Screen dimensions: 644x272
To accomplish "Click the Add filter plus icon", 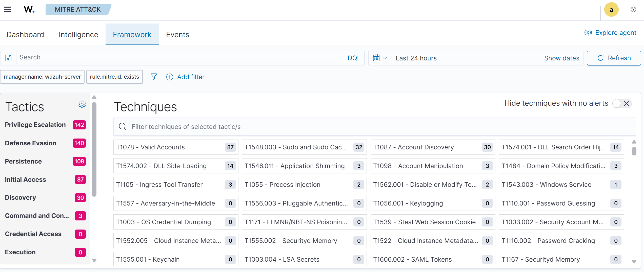I will 170,77.
